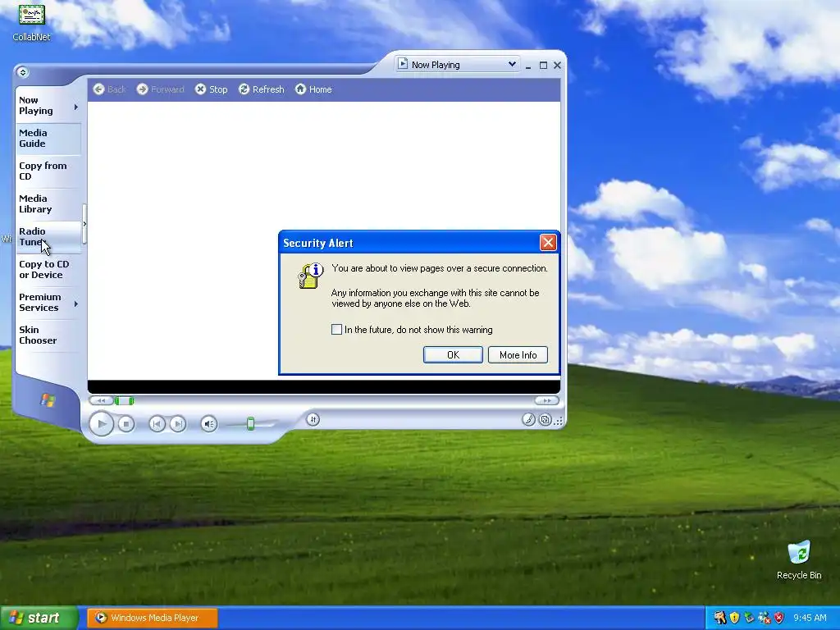This screenshot has height=630, width=840.
Task: Click the Forward navigation icon
Action: click(142, 89)
